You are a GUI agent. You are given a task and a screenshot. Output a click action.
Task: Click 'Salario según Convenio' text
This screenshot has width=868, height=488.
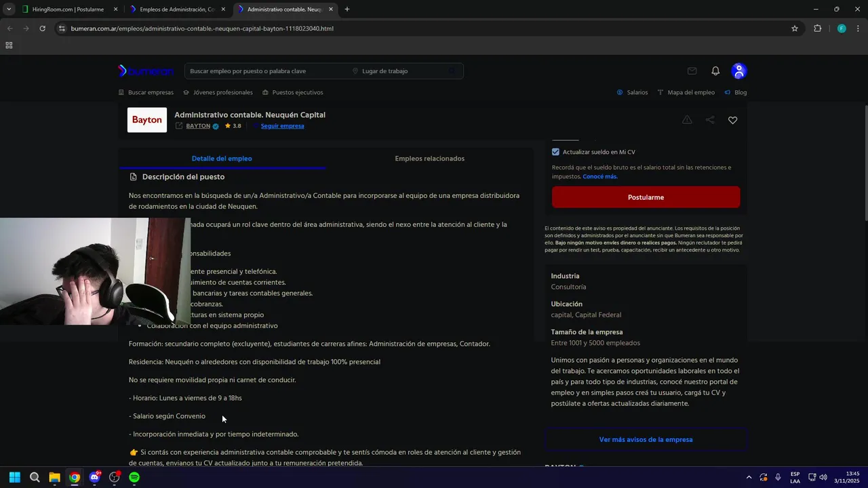(x=169, y=416)
